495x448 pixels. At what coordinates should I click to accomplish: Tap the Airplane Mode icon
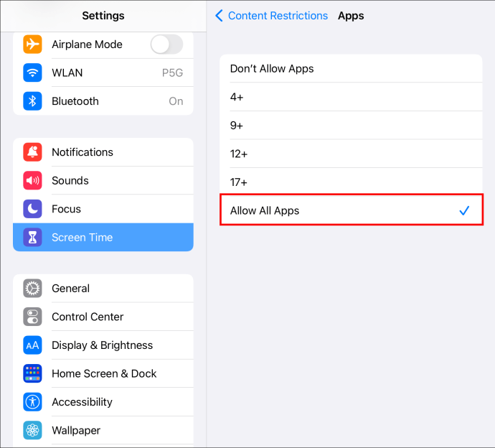coord(32,45)
